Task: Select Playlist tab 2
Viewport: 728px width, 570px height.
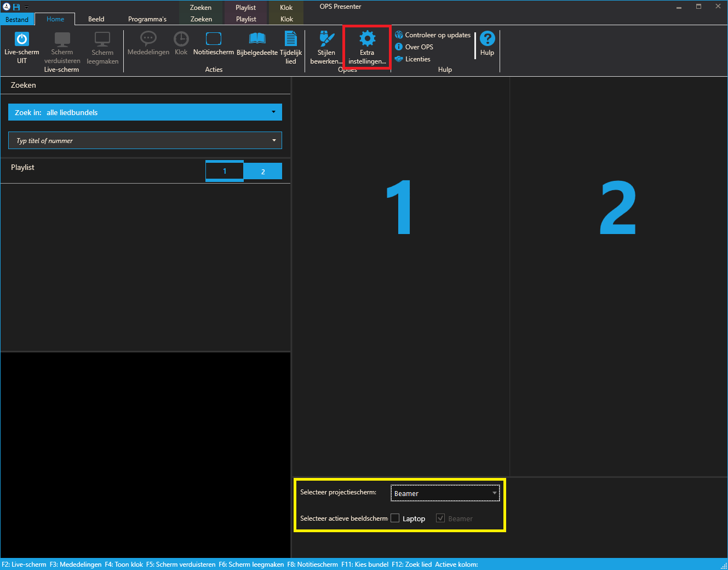Action: click(263, 172)
